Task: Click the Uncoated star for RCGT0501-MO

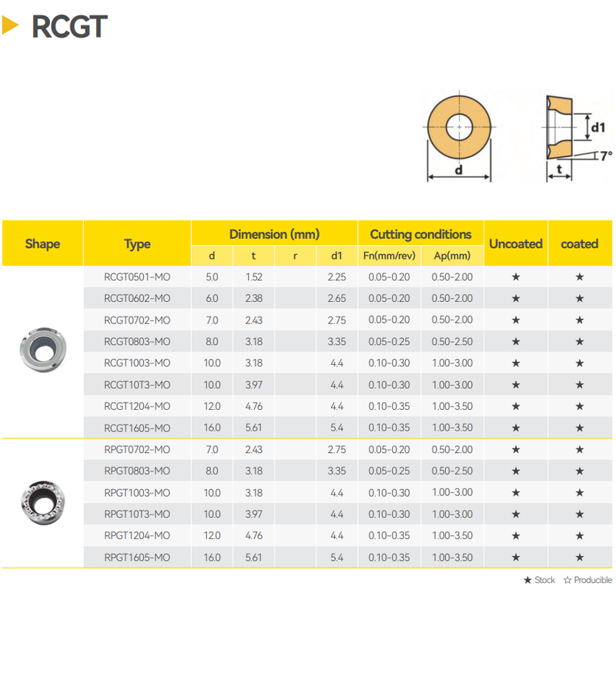Action: [x=516, y=277]
